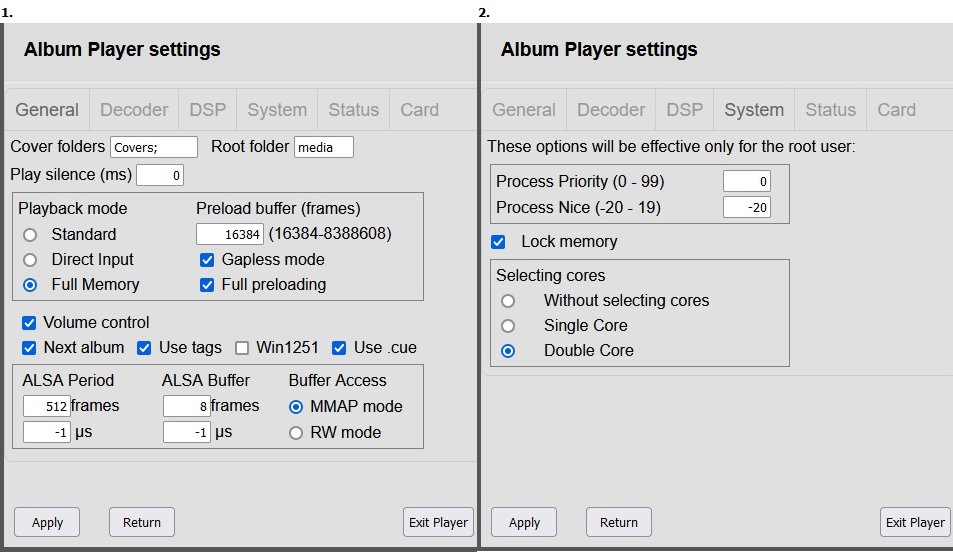The height and width of the screenshot is (552, 953).
Task: Select Standard playback mode
Action: pos(30,235)
